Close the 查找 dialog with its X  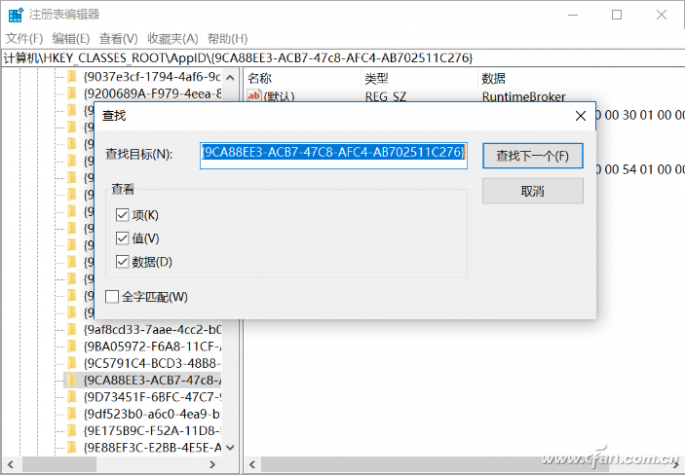579,116
